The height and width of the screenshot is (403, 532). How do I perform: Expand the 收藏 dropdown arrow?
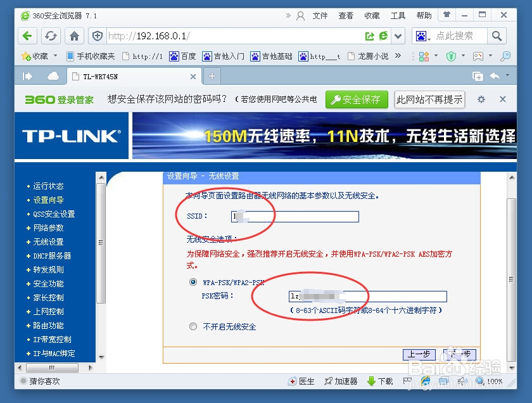tap(55, 55)
